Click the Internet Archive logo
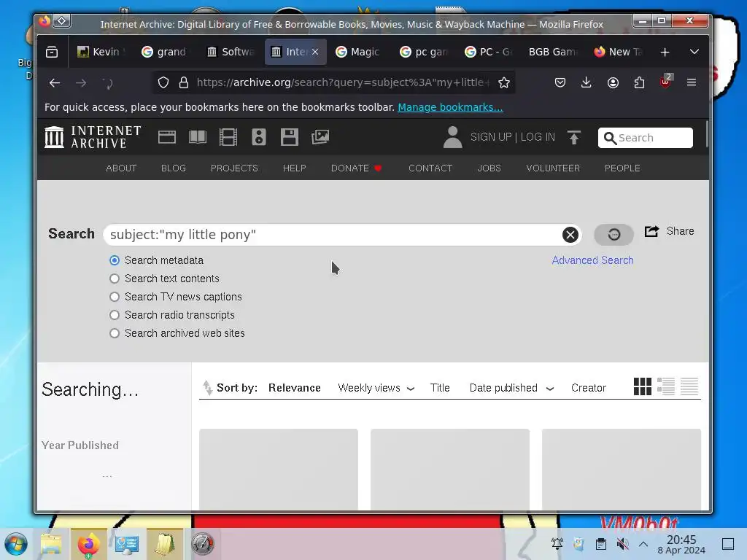The image size is (747, 560). 93,137
